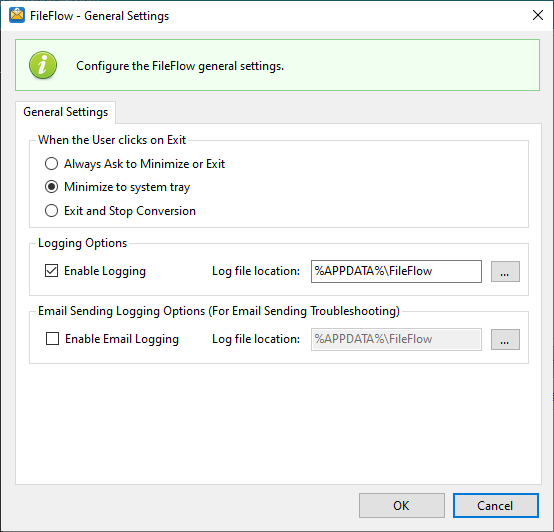
Task: Click the green info icon in banner
Action: coord(43,65)
